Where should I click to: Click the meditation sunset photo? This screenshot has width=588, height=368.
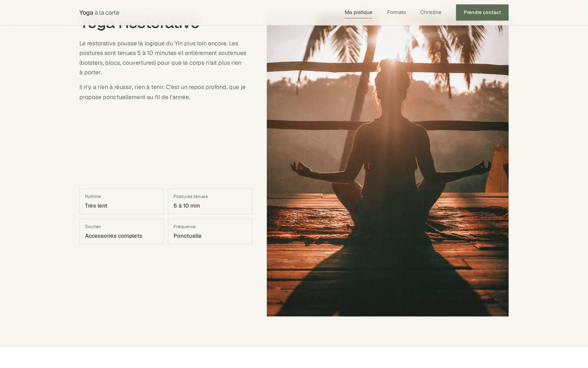tap(387, 171)
